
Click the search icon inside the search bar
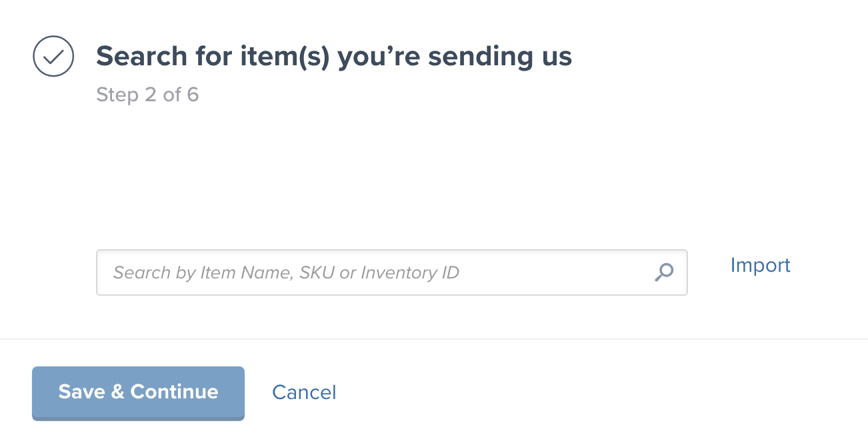(x=664, y=272)
